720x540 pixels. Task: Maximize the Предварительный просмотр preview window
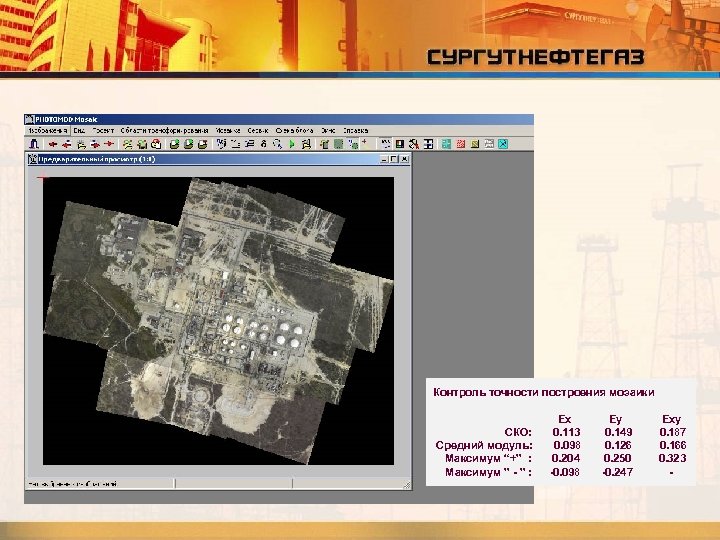(394, 159)
